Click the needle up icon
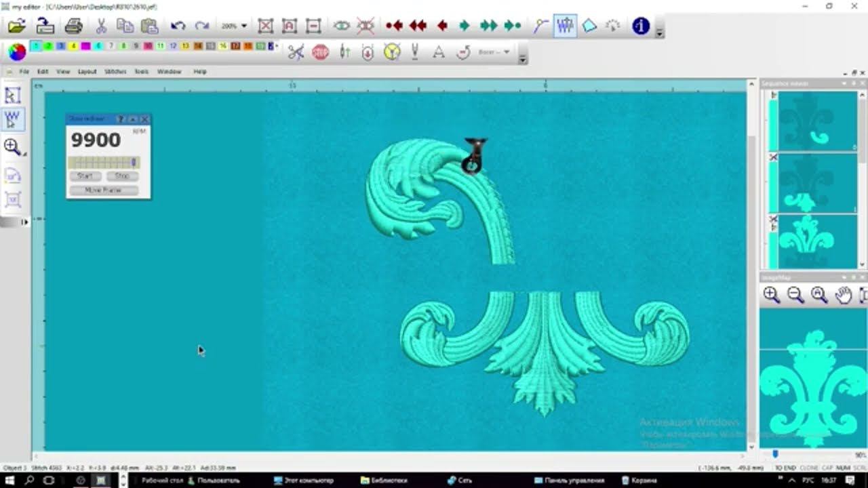 344,52
